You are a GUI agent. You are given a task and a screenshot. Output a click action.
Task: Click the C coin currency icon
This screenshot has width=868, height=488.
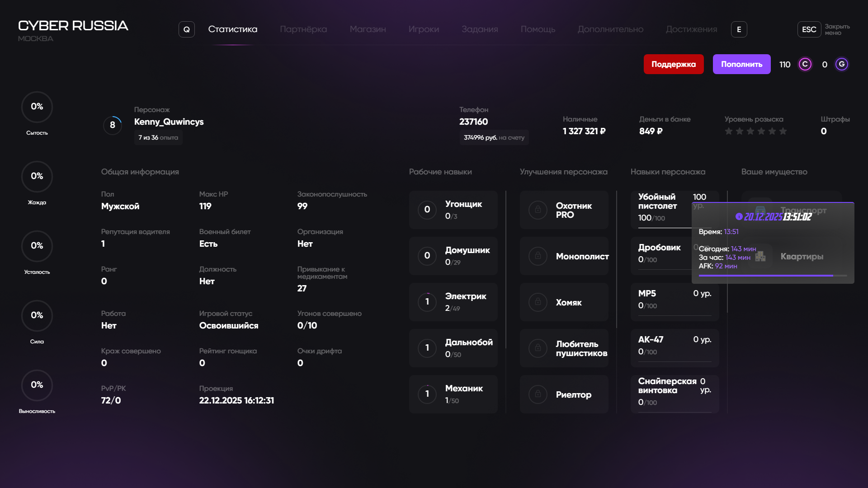click(805, 64)
